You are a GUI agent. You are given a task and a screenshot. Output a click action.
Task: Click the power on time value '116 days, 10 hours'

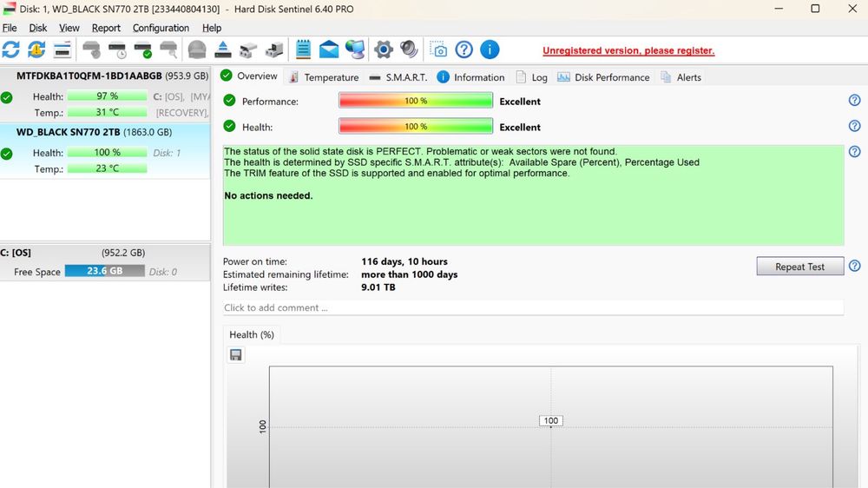pyautogui.click(x=404, y=261)
